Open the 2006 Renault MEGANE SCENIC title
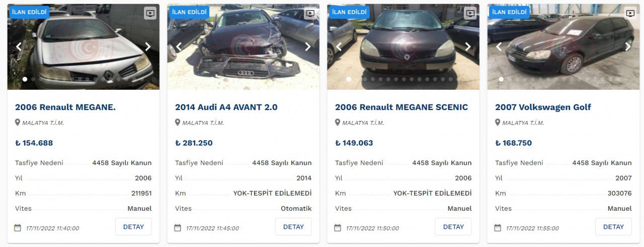The height and width of the screenshot is (247, 644). click(401, 107)
